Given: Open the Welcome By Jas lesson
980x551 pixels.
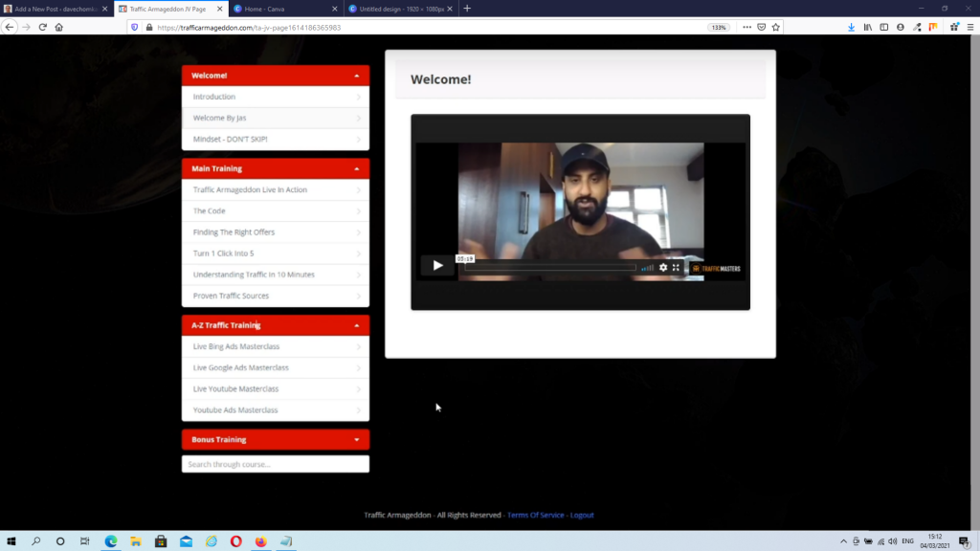Looking at the screenshot, I should 276,118.
